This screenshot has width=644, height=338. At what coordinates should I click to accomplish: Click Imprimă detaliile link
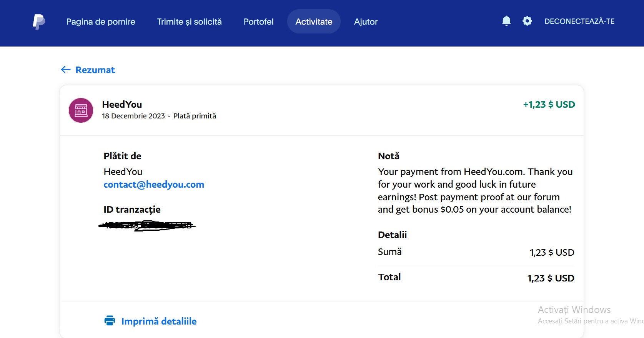[159, 321]
